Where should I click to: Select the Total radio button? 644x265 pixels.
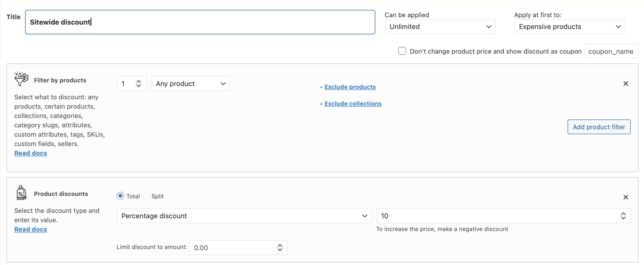120,196
